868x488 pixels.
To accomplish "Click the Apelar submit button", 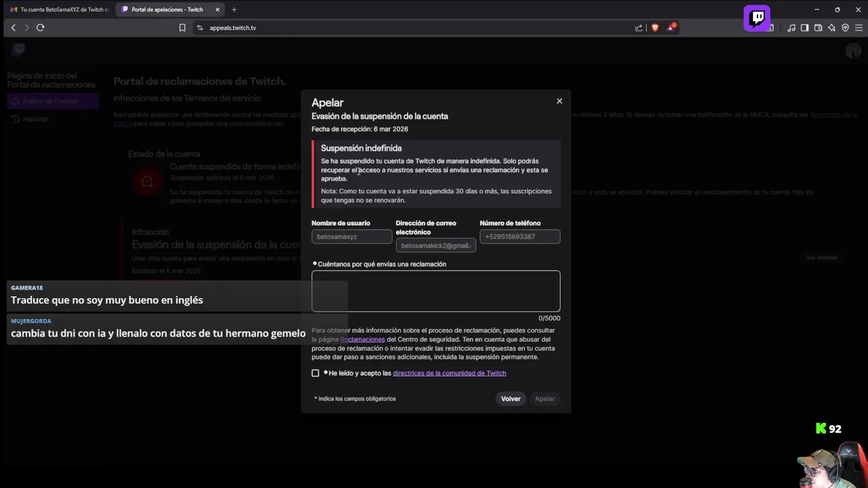I will pyautogui.click(x=545, y=399).
